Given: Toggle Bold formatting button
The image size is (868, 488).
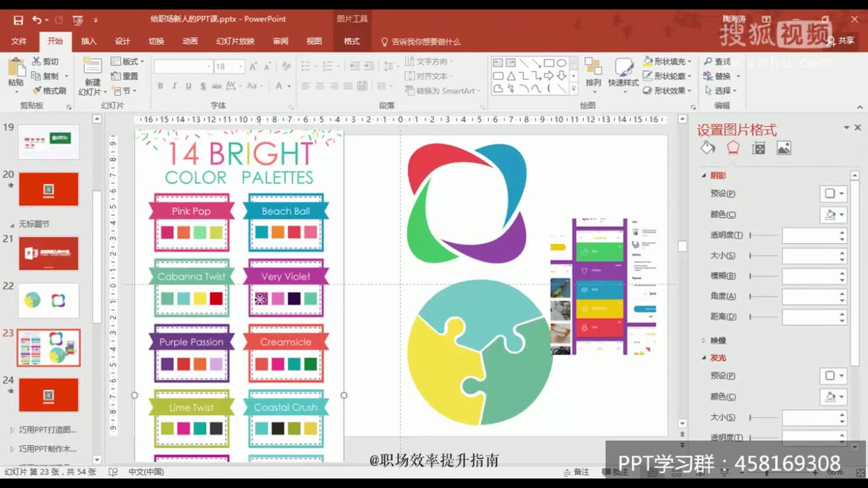Looking at the screenshot, I should click(x=160, y=86).
